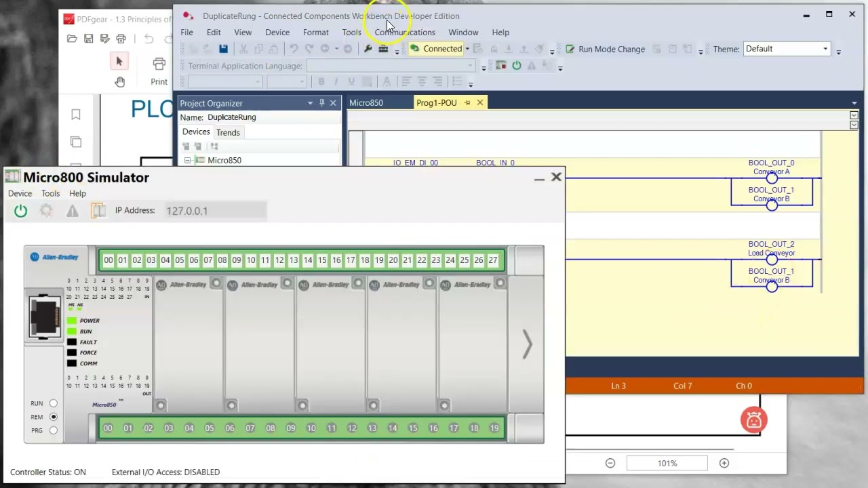This screenshot has width=868, height=488.
Task: Select the hand pan tool in PDFgear
Action: coord(119,82)
